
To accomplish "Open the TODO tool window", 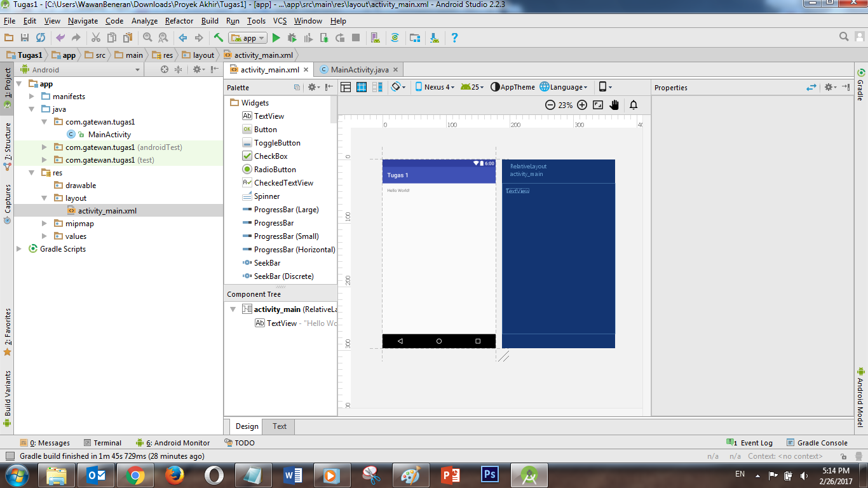I will pos(240,443).
